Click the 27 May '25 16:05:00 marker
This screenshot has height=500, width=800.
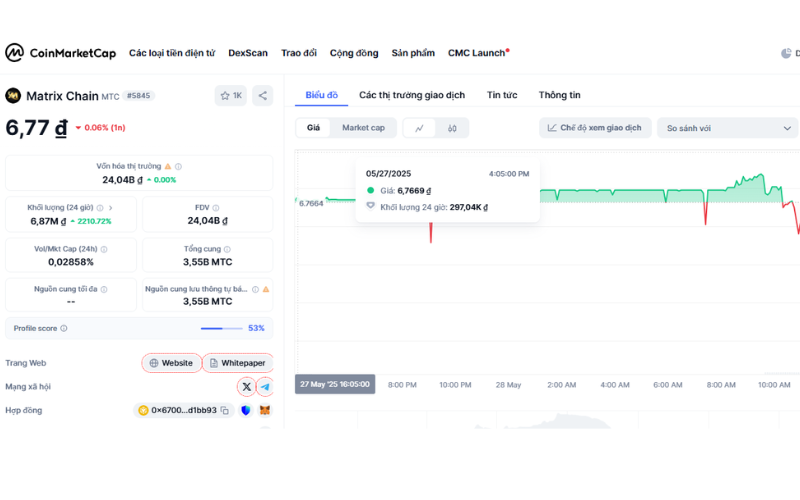[x=335, y=384]
